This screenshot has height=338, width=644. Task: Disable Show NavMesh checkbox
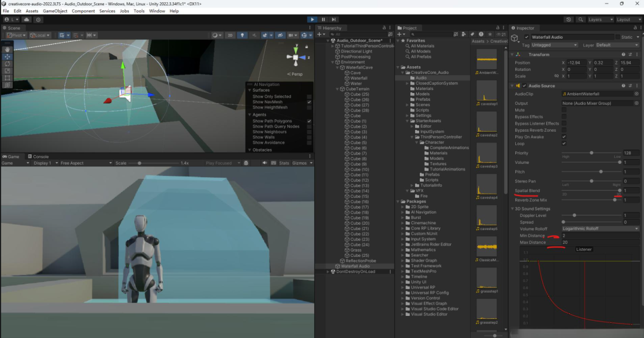click(309, 102)
